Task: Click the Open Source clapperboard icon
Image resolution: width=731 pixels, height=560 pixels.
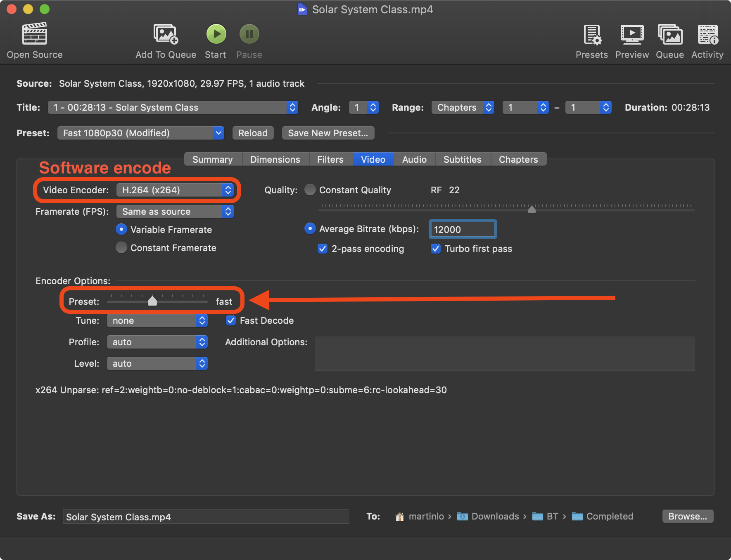Action: [35, 34]
